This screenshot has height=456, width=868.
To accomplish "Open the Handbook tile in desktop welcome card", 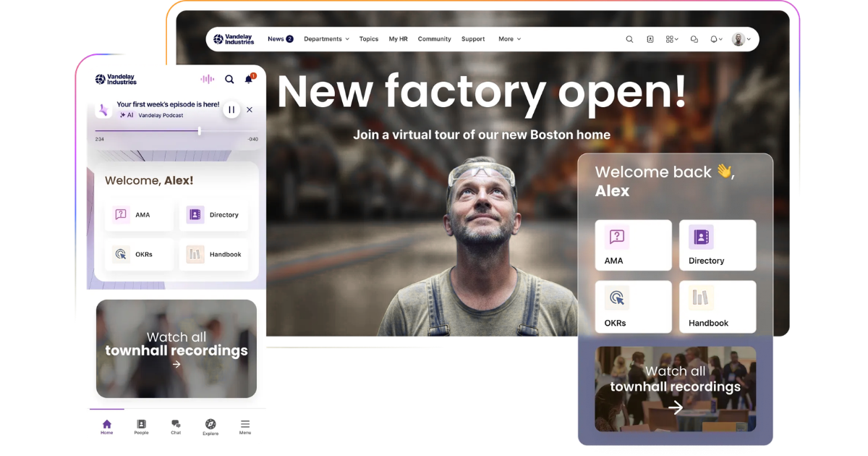I will pos(718,307).
